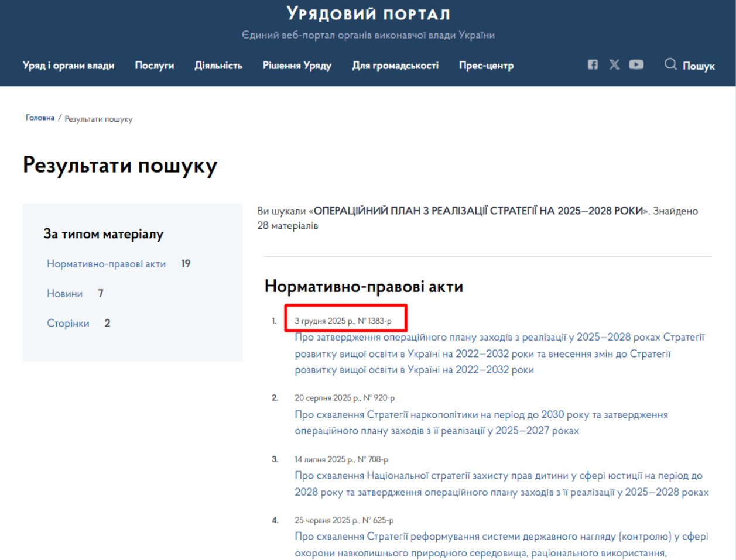
Task: Open result about Стратегії розвитку вищої освіти
Action: (499, 353)
